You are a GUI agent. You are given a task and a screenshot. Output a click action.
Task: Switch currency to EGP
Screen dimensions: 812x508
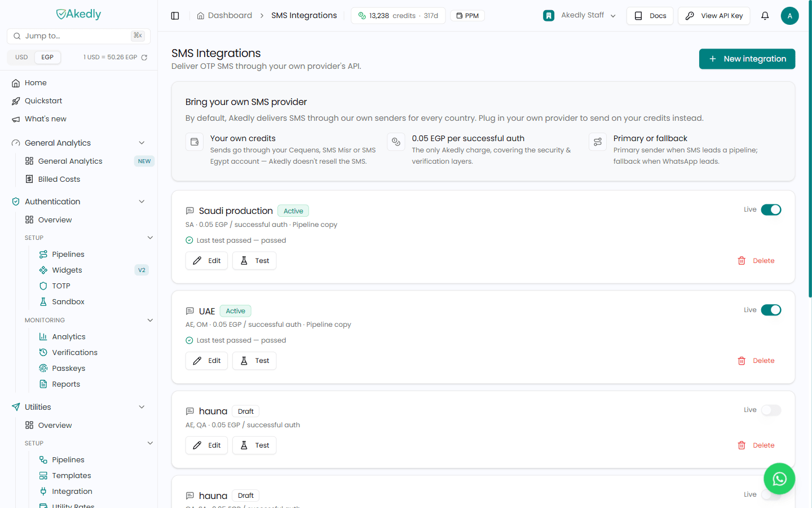(47, 58)
